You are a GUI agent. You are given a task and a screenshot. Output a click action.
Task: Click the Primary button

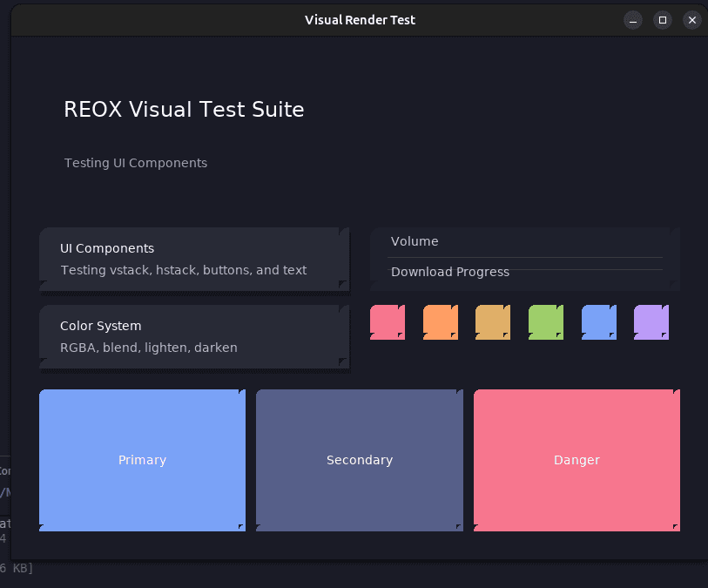coord(142,460)
